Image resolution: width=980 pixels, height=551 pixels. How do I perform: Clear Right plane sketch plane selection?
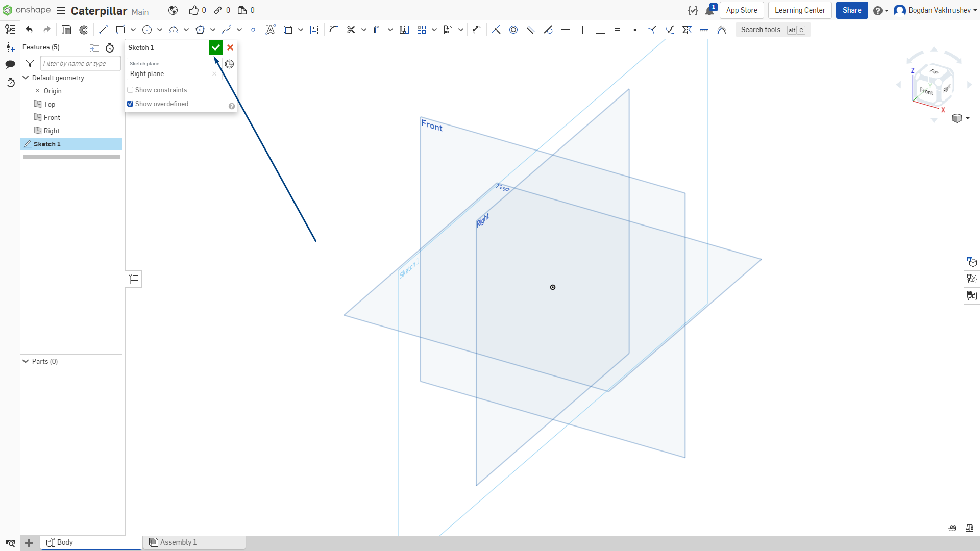[x=214, y=74]
